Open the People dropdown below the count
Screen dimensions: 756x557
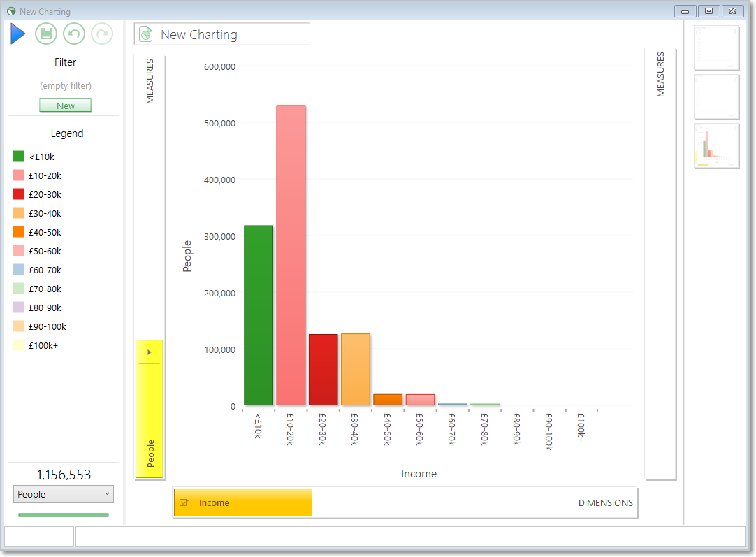[63, 494]
